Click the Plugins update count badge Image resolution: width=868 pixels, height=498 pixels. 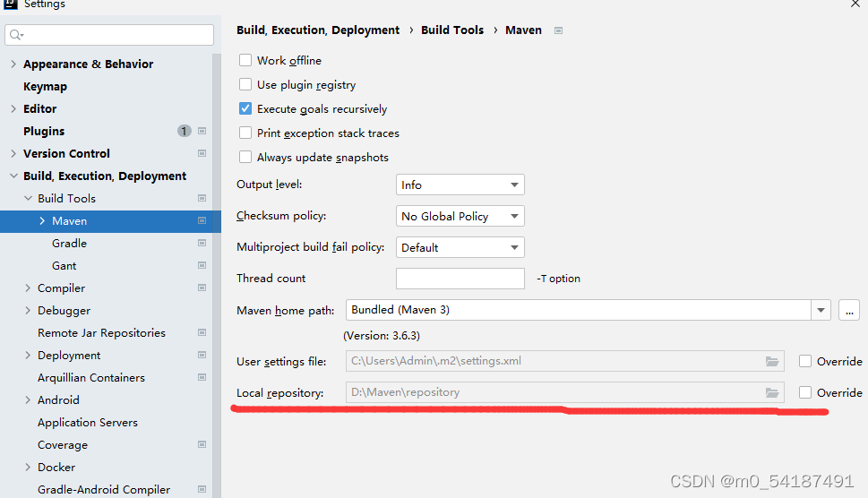(x=185, y=131)
